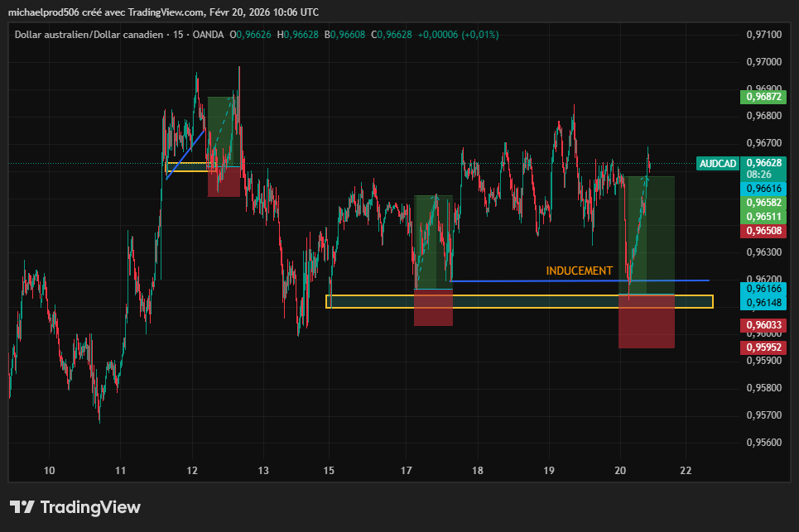Click the date label 20 on the time axis
Screen dimensions: 799x532
620,471
